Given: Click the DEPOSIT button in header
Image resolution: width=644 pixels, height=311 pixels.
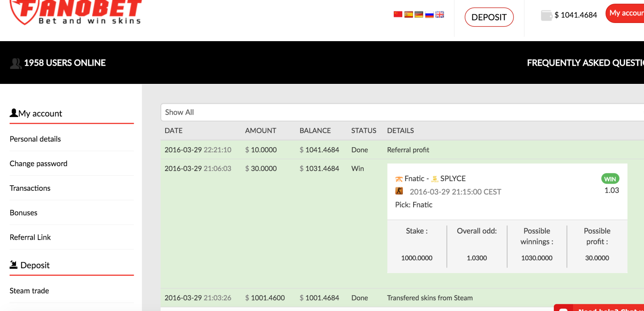Looking at the screenshot, I should pyautogui.click(x=489, y=17).
